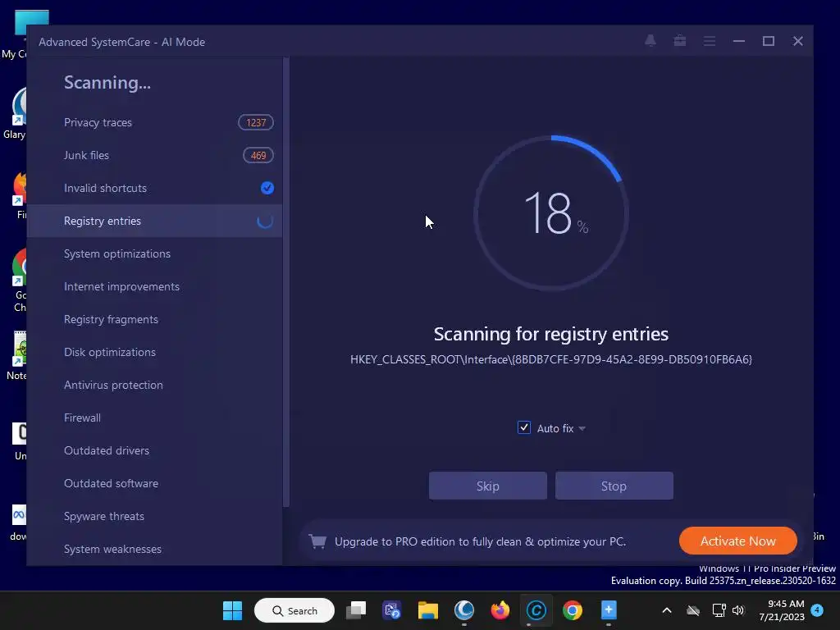Select Privacy traces in scan list

tap(154, 123)
